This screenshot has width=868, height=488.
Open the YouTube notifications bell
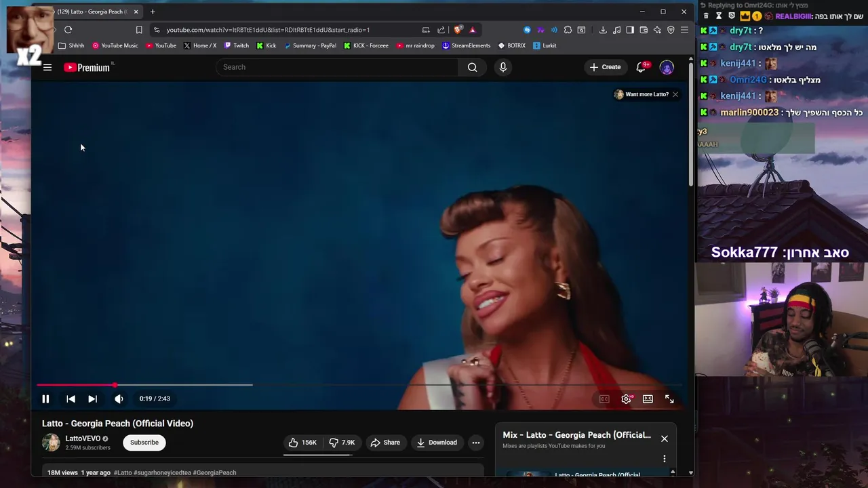pos(641,67)
